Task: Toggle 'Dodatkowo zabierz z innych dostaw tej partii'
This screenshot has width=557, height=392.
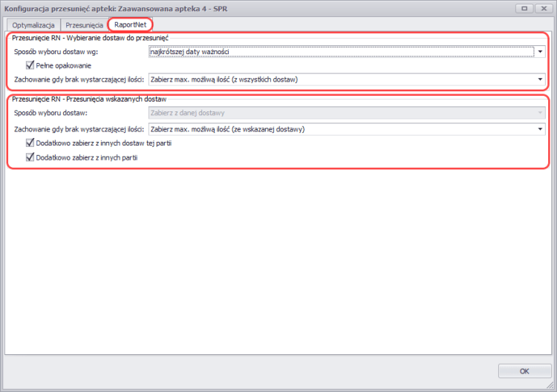Action: [30, 143]
